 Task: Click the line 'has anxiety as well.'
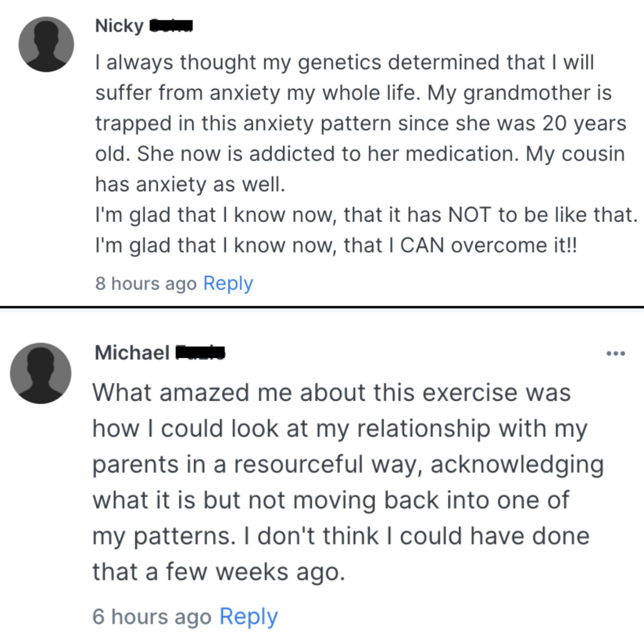[190, 184]
